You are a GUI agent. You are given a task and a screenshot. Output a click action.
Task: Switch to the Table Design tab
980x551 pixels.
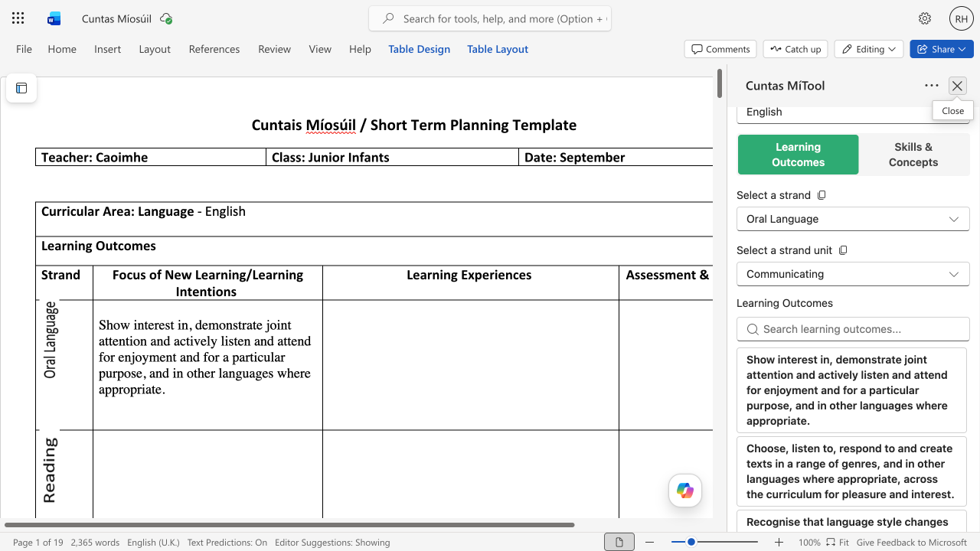coord(419,49)
